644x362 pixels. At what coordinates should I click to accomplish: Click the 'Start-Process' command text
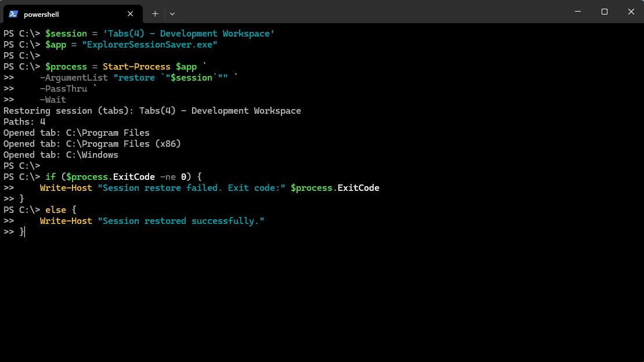click(x=136, y=67)
